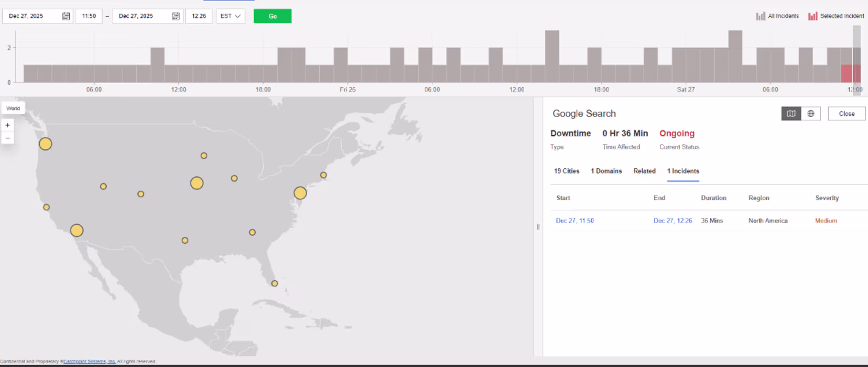Click the green Go button
Screen dimensions: 868x367
click(x=273, y=16)
